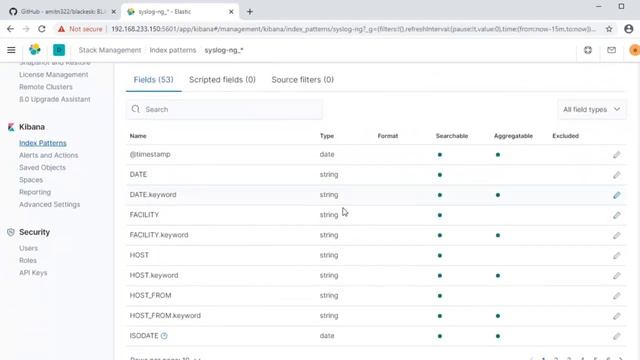Open the All field types dropdown

[591, 109]
